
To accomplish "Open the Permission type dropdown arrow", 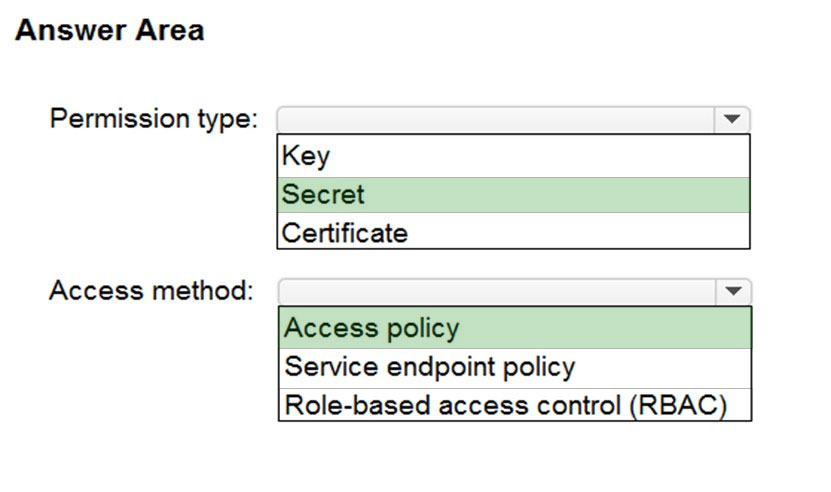I will 732,120.
